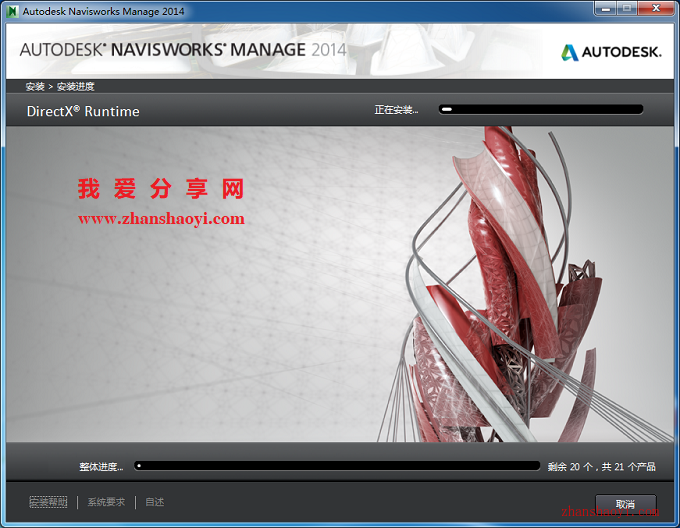Viewport: 680px width, 528px height.
Task: Click the DirectX Runtime install progress bar
Action: pyautogui.click(x=541, y=109)
